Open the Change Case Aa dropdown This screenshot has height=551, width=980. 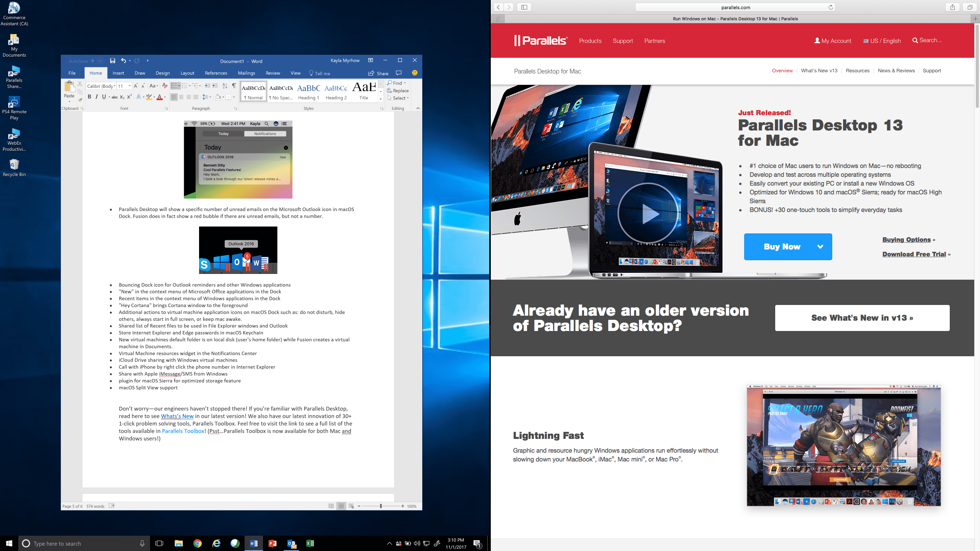coord(154,86)
